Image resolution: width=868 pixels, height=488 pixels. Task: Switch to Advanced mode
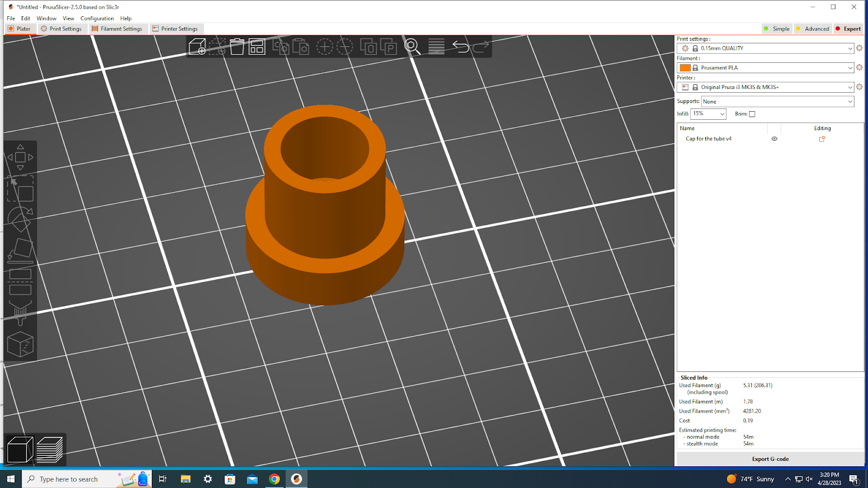click(x=812, y=29)
